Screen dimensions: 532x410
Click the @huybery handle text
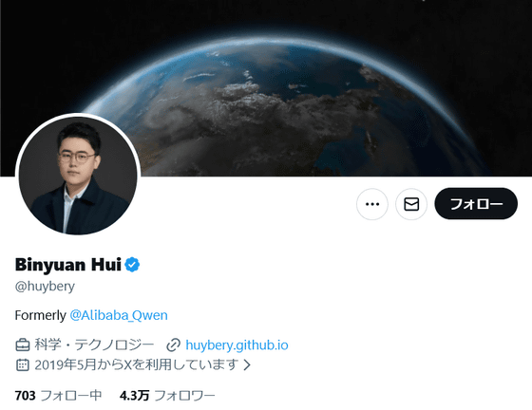coord(45,287)
